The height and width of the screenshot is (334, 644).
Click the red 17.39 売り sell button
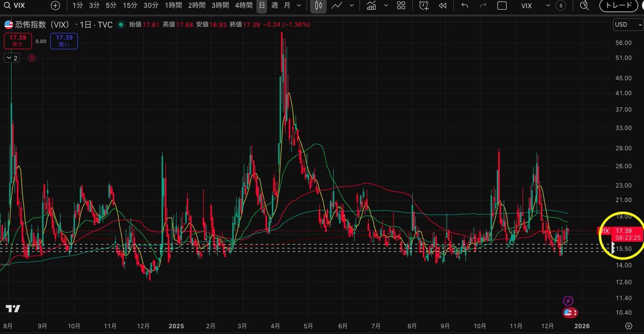18,41
